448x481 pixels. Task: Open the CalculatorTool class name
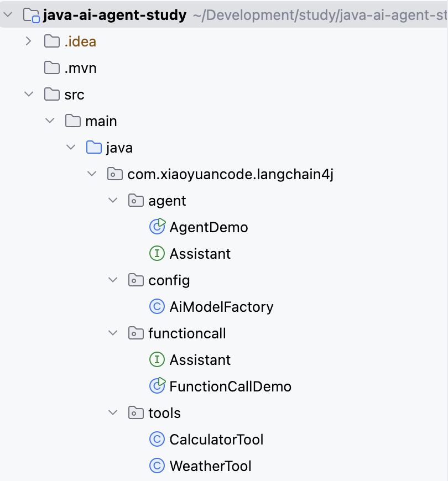click(x=217, y=440)
